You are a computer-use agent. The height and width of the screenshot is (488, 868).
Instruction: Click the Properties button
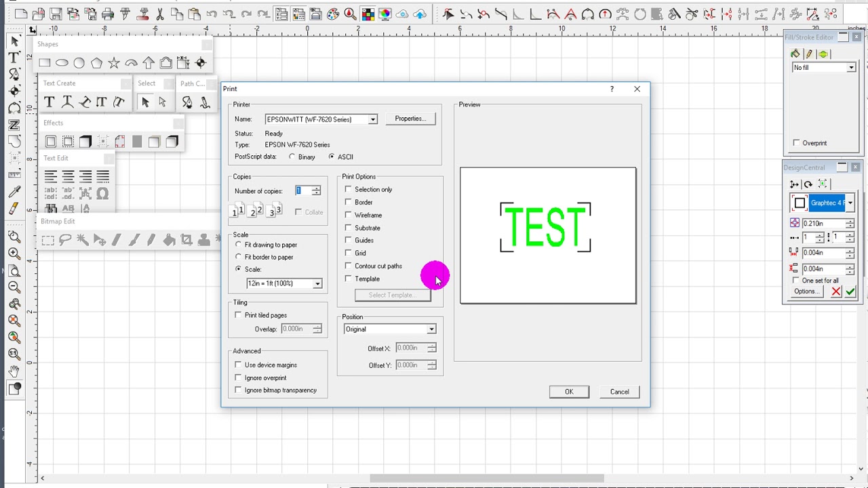point(410,119)
